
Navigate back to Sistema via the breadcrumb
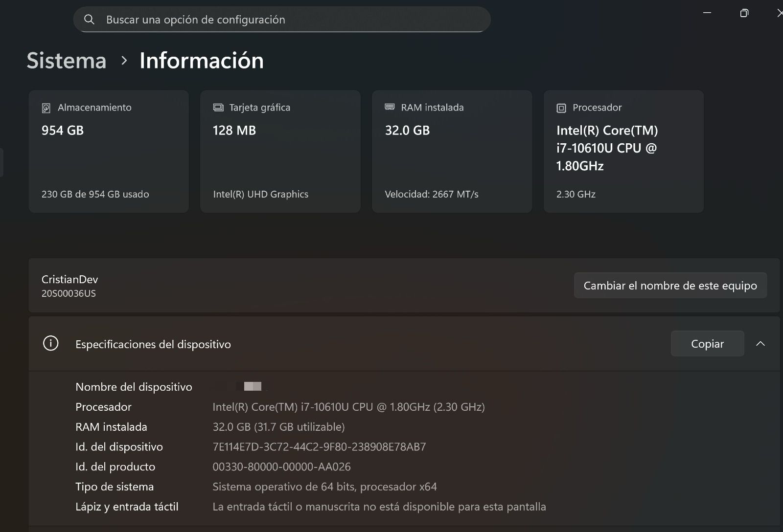(66, 61)
